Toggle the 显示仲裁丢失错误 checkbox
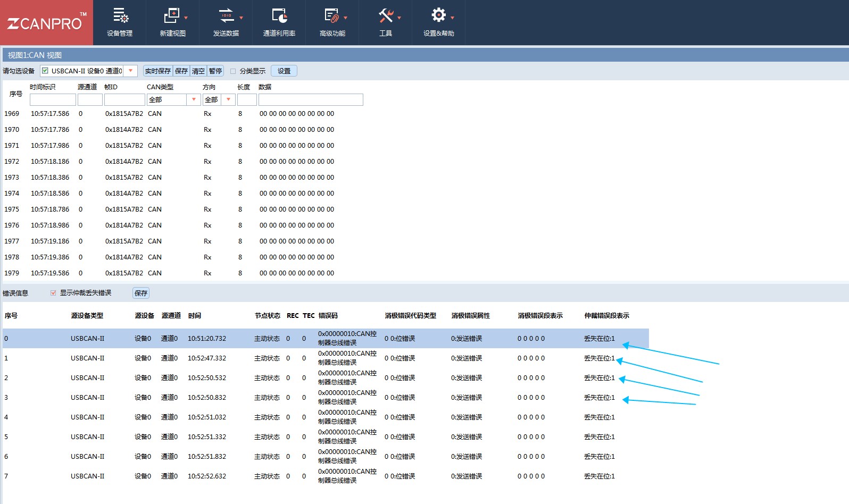 pos(53,293)
